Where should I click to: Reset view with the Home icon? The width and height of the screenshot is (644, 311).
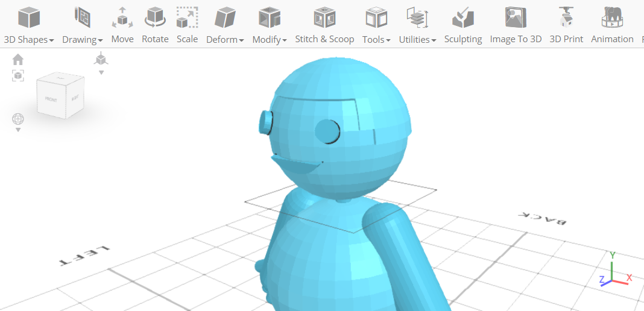(x=17, y=60)
